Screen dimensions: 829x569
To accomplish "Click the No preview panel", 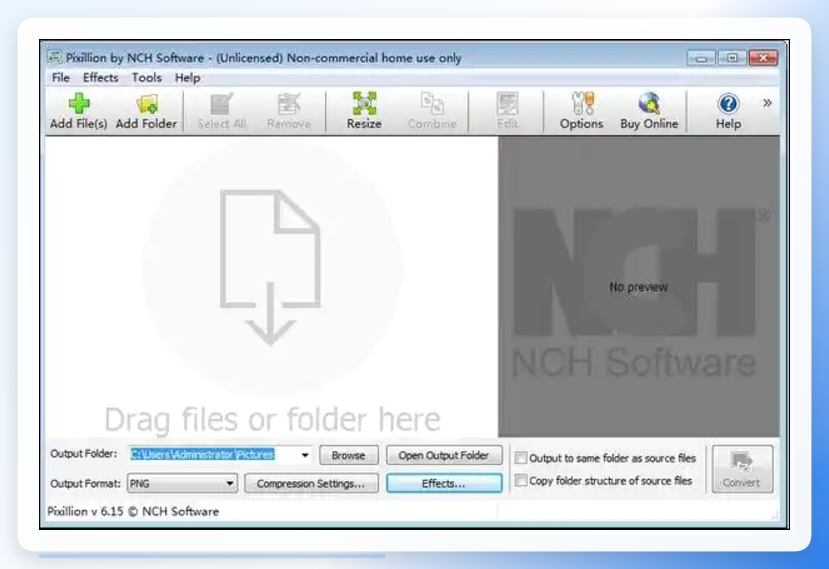I will [x=639, y=287].
